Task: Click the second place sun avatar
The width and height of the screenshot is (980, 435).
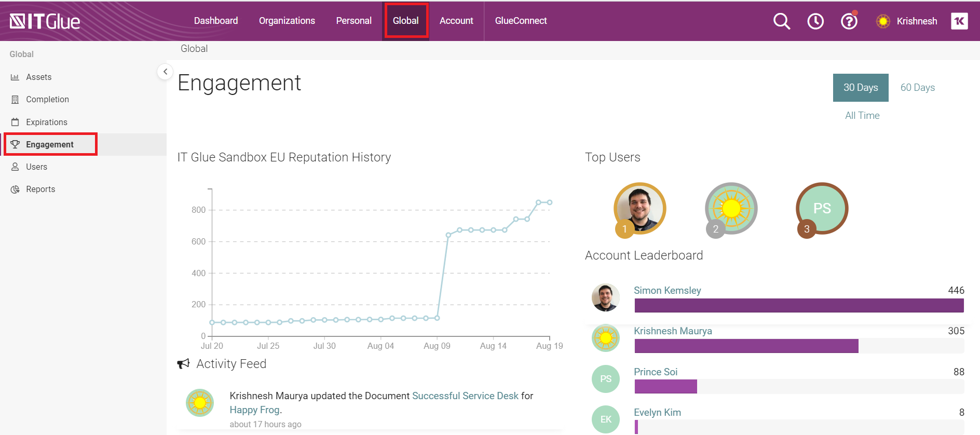Action: click(731, 208)
